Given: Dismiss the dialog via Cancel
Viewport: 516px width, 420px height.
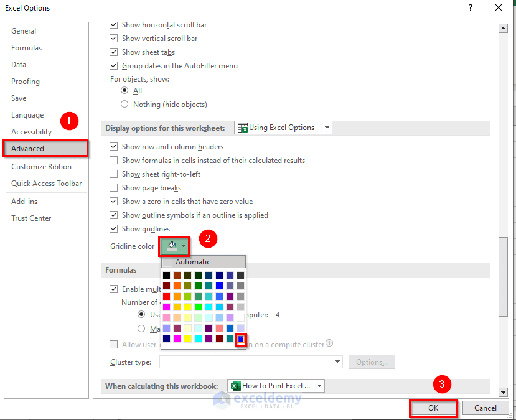Looking at the screenshot, I should pos(485,408).
